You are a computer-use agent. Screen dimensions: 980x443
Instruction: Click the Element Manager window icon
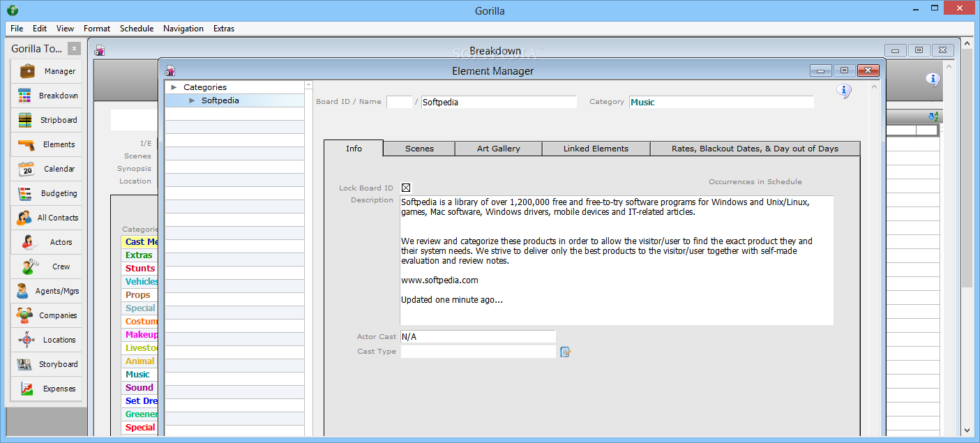tap(169, 70)
